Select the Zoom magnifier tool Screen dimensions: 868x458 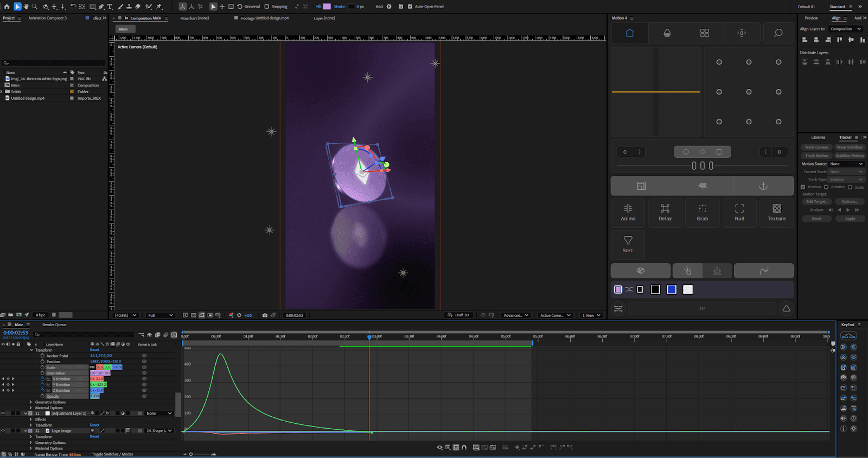[x=35, y=7]
